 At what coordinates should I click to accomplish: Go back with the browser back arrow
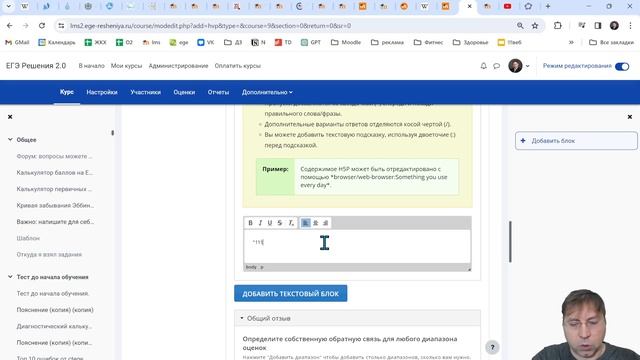tap(9, 26)
